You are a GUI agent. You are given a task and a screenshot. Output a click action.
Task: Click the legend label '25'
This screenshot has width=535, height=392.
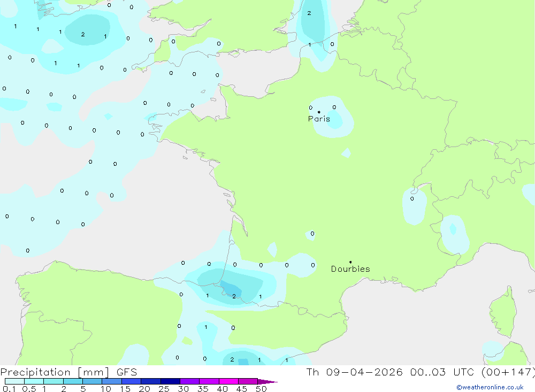(x=164, y=389)
